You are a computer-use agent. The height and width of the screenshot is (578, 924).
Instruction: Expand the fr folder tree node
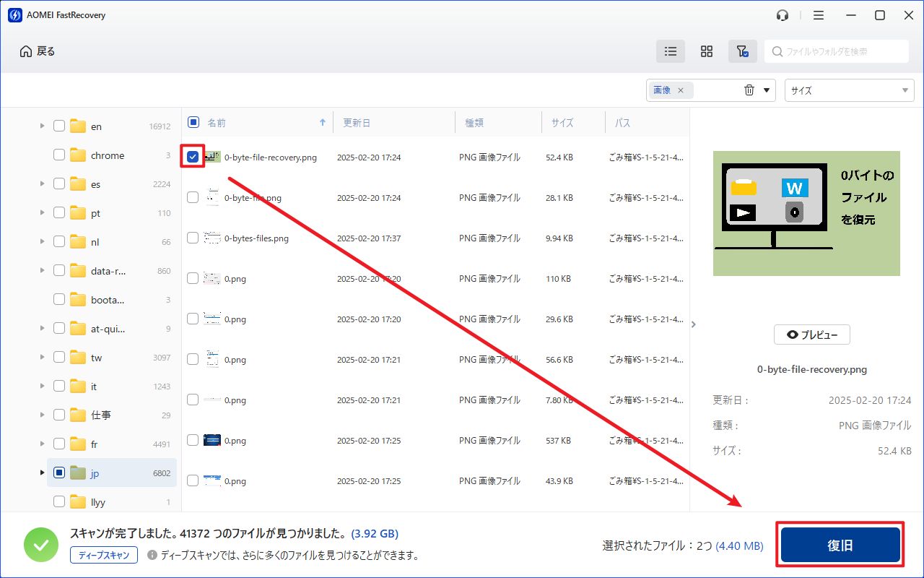[x=43, y=444]
